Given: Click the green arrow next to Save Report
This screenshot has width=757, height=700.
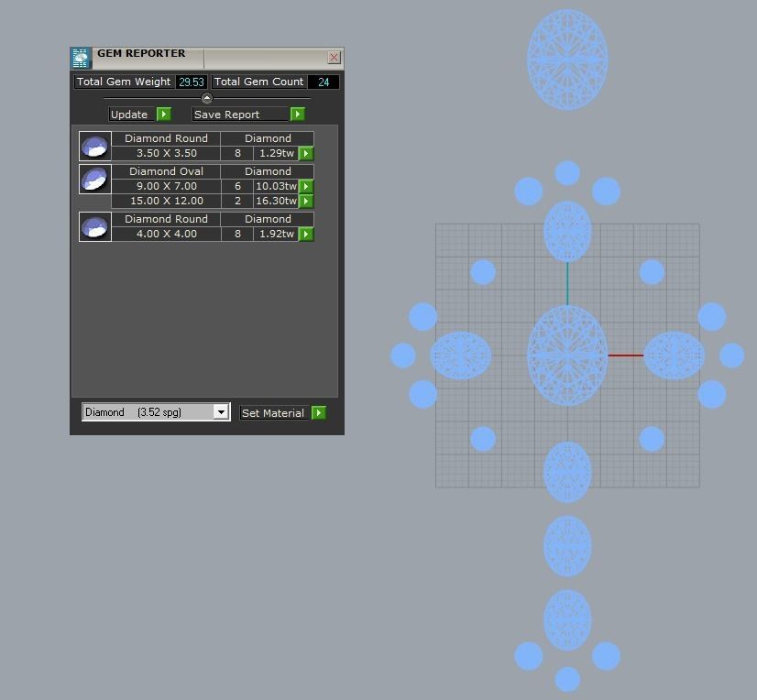Looking at the screenshot, I should (297, 115).
